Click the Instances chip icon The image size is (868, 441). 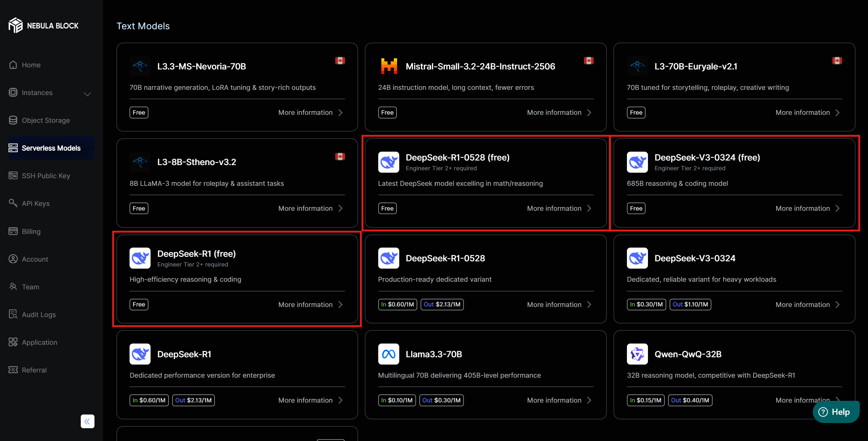pos(13,93)
